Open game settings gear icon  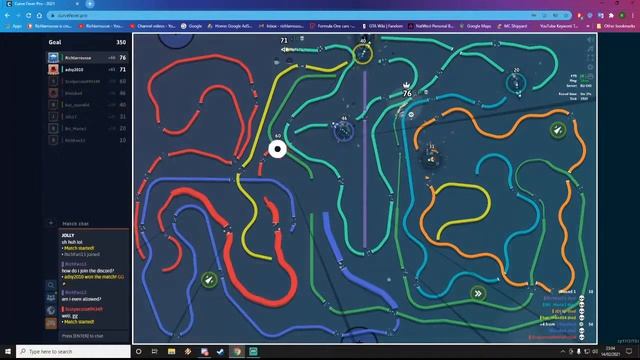coord(590,67)
